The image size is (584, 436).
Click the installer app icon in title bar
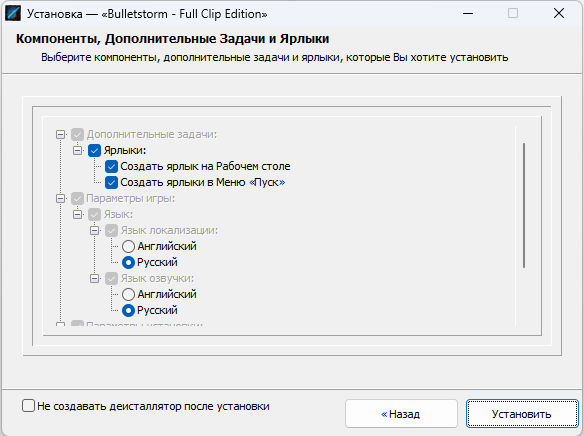[13, 13]
